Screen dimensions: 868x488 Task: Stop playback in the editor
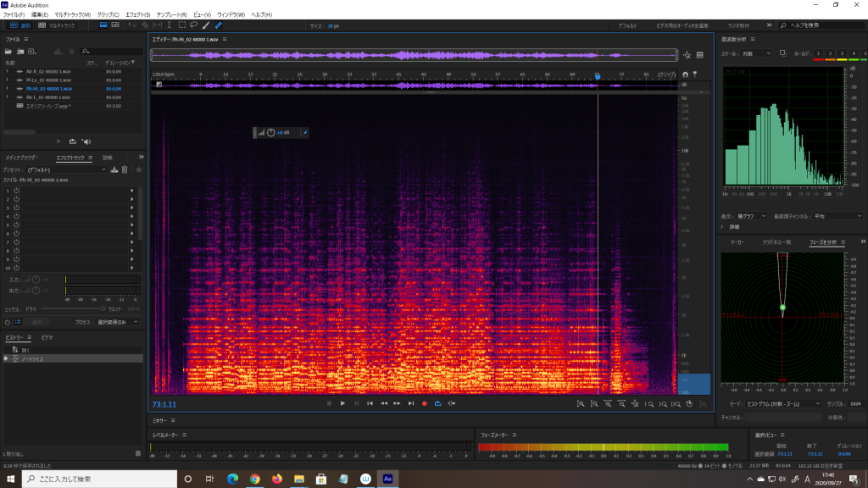(x=330, y=403)
